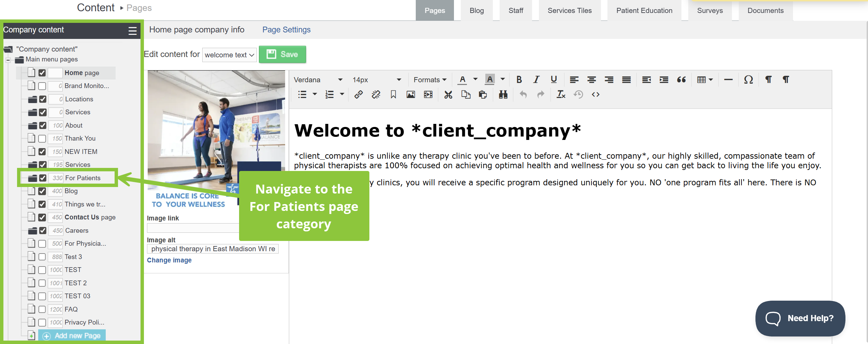868x344 pixels.
Task: Open the 'welcome text' content selector
Action: pos(230,55)
